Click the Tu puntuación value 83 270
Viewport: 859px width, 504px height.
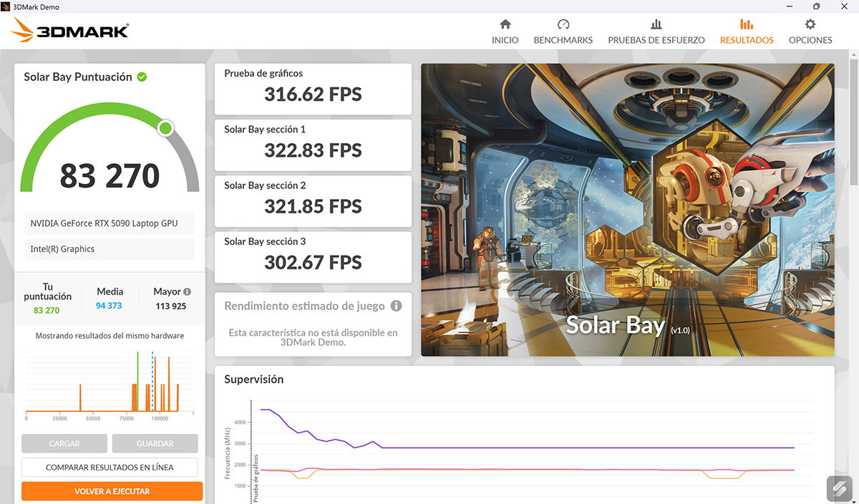coord(47,311)
